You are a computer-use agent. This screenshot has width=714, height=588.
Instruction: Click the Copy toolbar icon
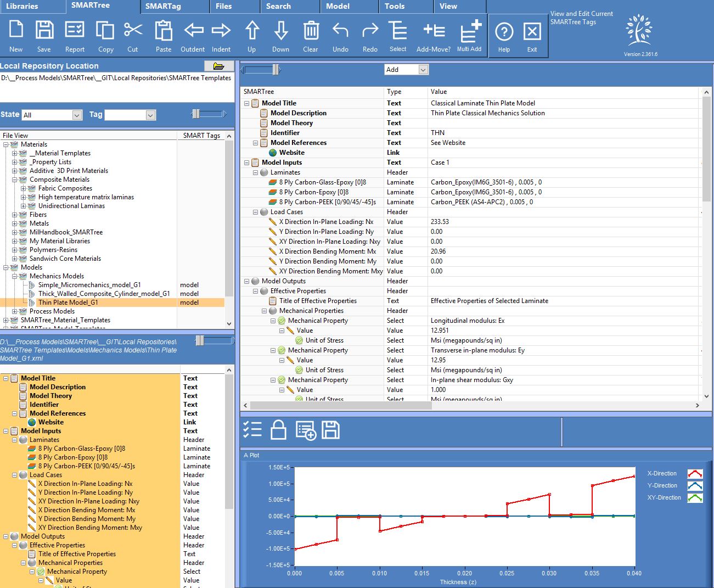pos(105,30)
